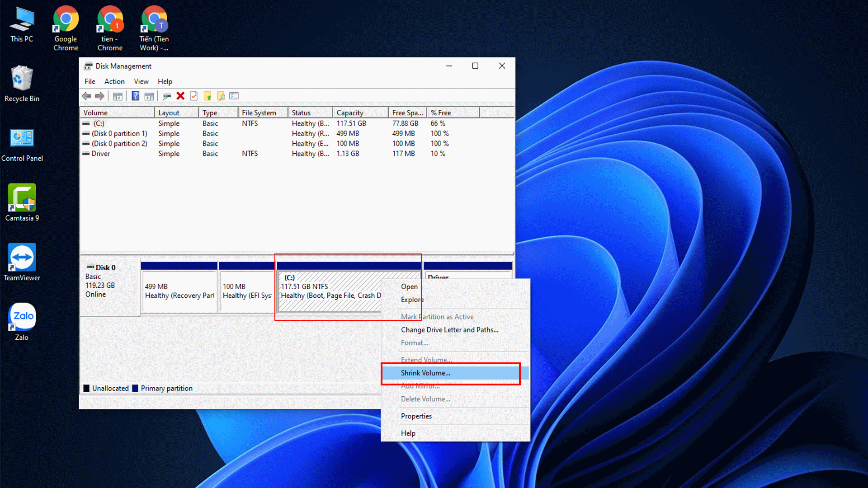Click the folder with green arrow icon

pyautogui.click(x=208, y=96)
